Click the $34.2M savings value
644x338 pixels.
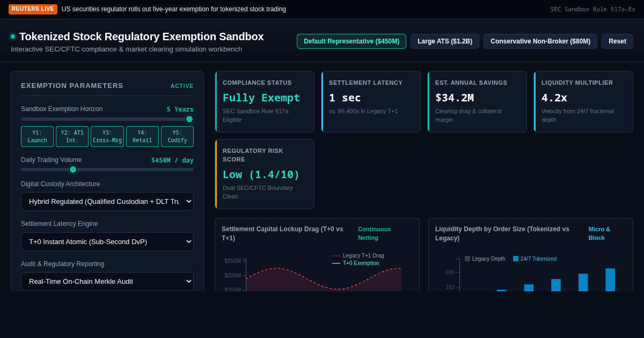click(455, 98)
